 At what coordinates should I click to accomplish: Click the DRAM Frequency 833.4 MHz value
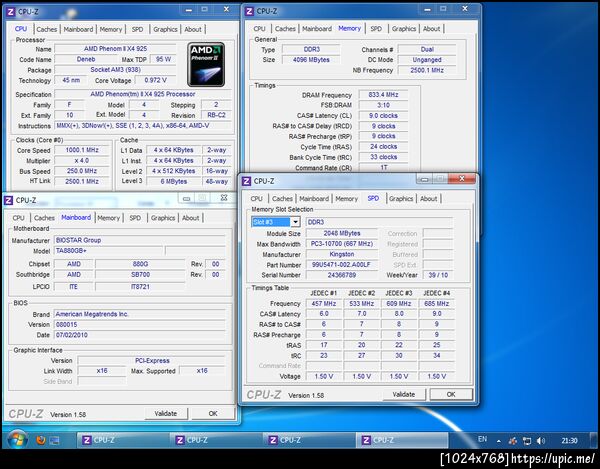pos(383,94)
